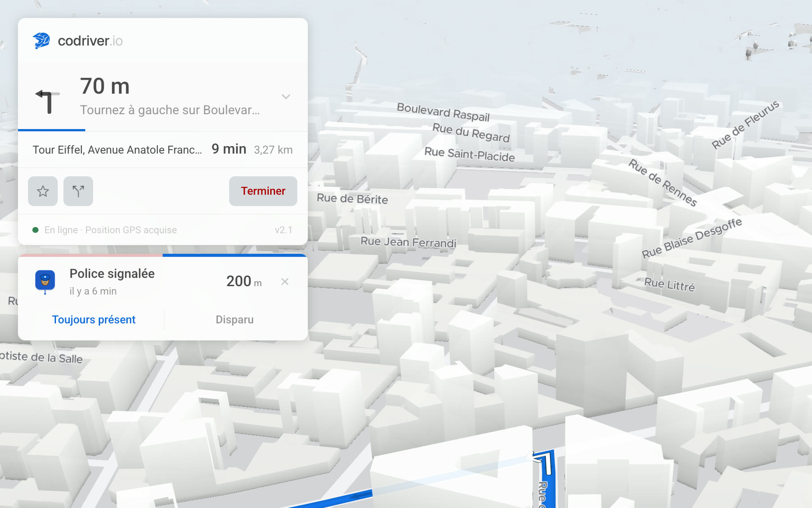Click the Rue Littré map label
The height and width of the screenshot is (508, 812).
point(669,285)
